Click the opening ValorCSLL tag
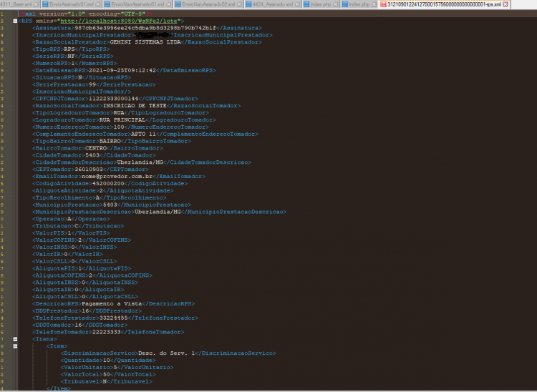 tap(52, 261)
